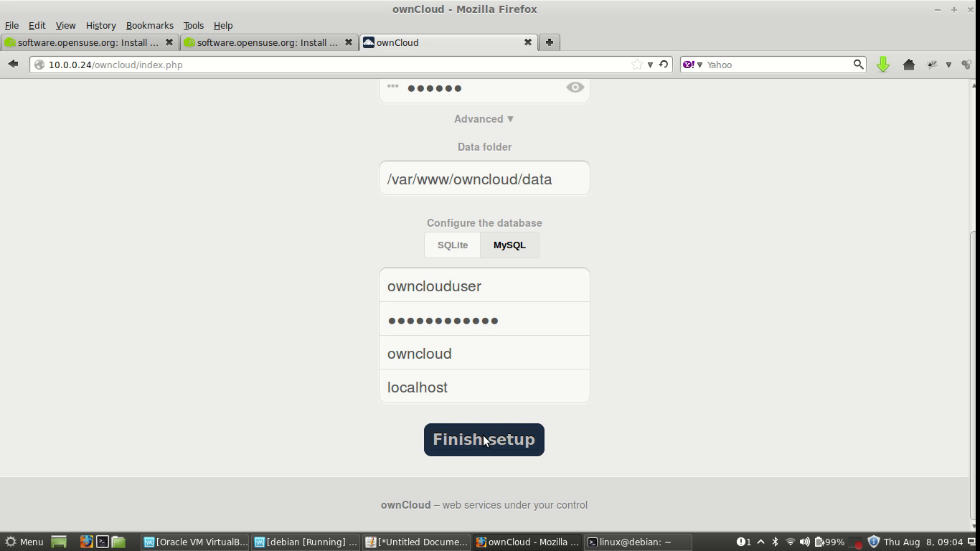980x551 pixels.
Task: Open the View menu
Action: tap(65, 25)
